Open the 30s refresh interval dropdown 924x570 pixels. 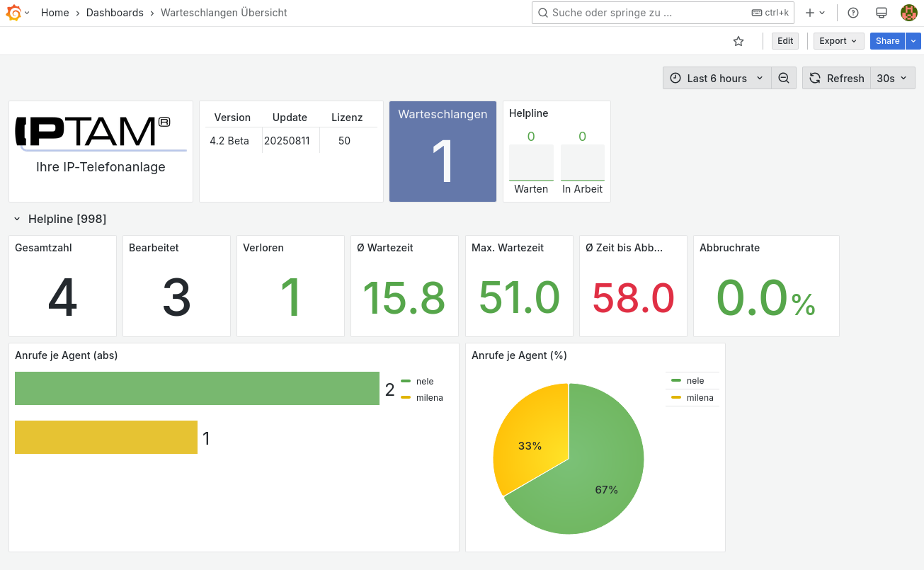pos(892,78)
